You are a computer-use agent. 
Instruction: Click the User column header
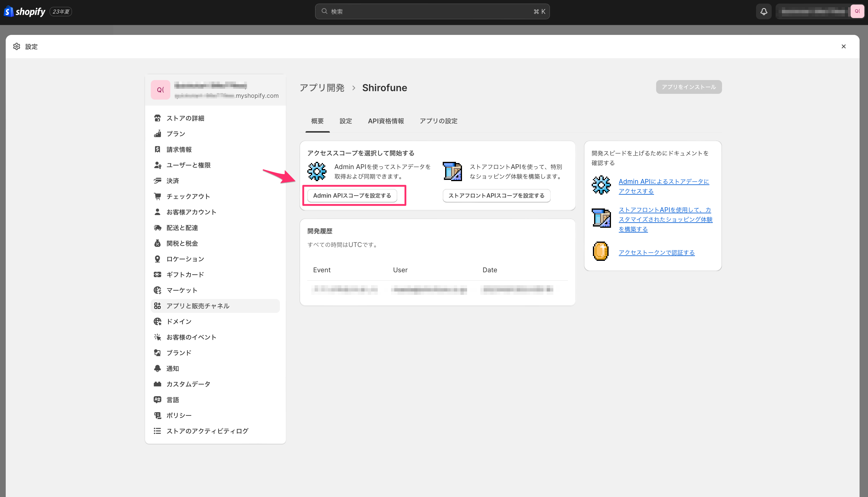click(400, 270)
